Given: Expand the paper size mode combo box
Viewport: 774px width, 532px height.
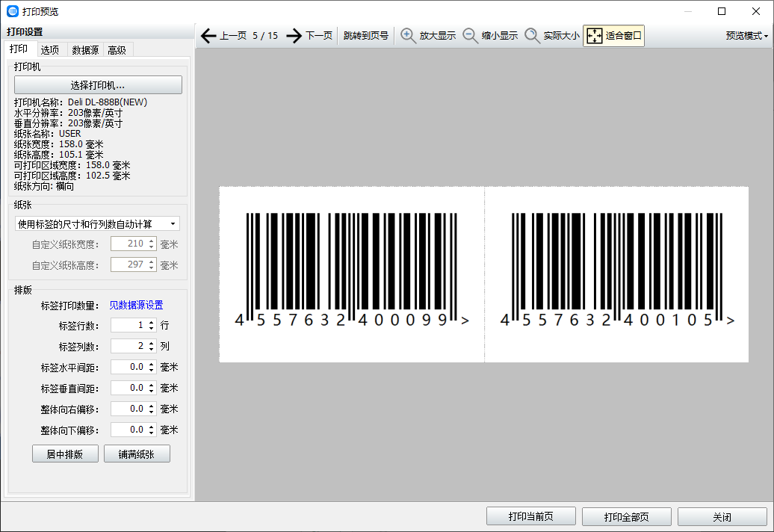Looking at the screenshot, I should (97, 224).
